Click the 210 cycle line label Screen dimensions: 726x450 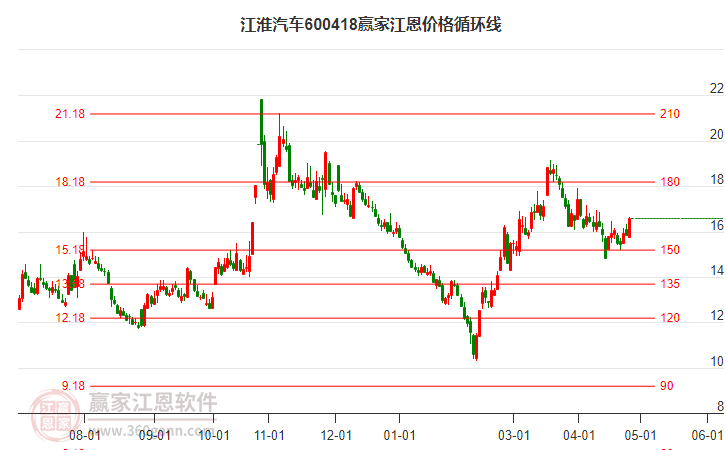click(x=670, y=113)
